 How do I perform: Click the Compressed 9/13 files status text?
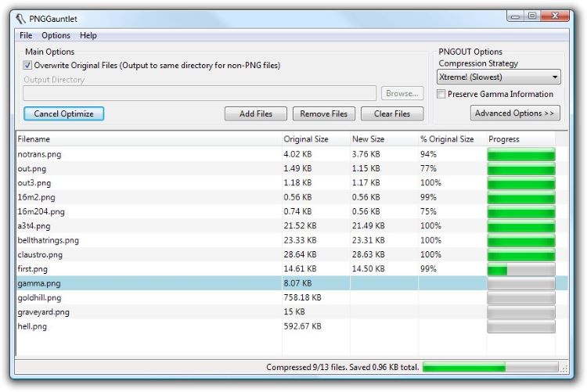[x=343, y=367]
